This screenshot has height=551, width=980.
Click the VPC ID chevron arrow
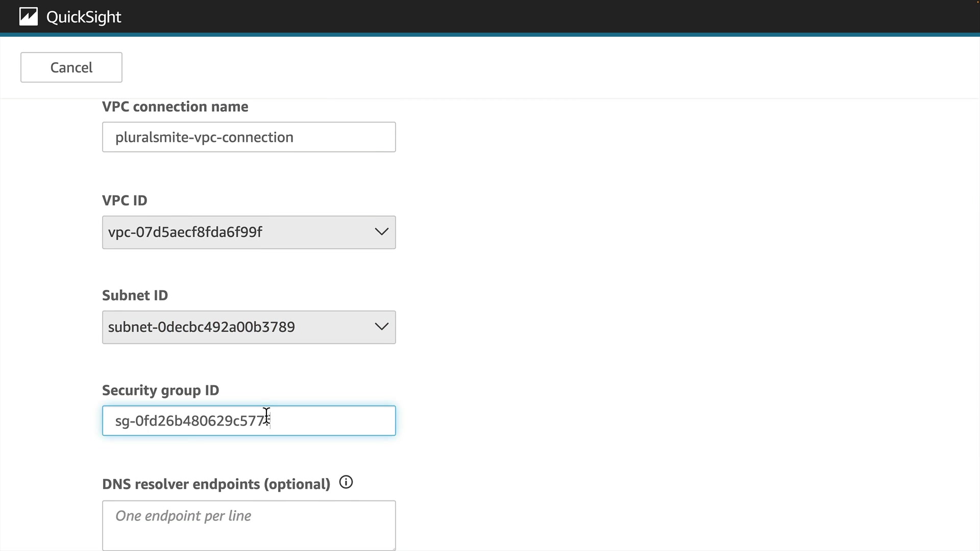point(381,232)
